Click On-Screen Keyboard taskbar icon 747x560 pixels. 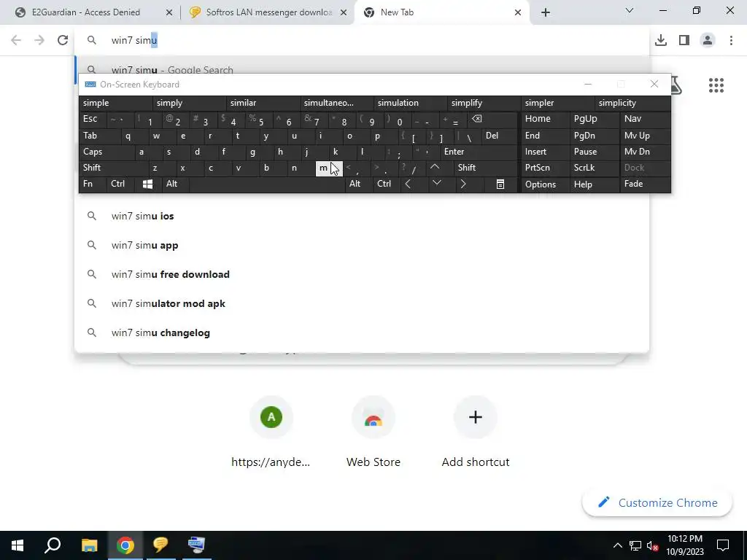[x=196, y=545]
